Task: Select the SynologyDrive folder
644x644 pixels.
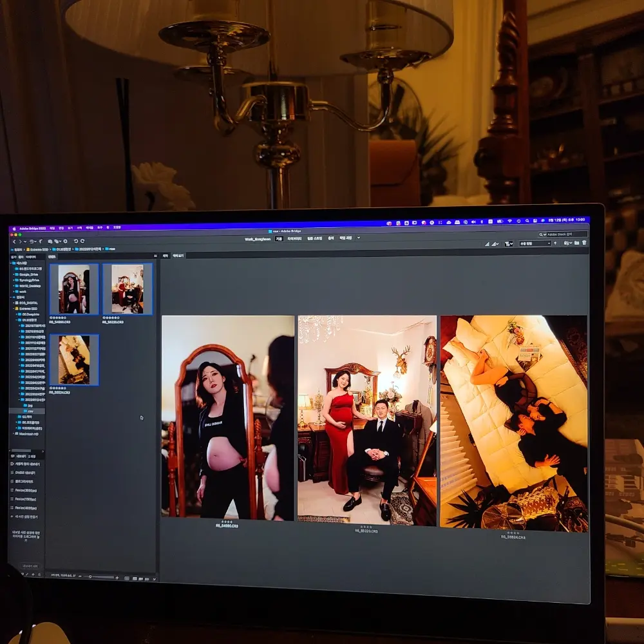Action: point(29,280)
